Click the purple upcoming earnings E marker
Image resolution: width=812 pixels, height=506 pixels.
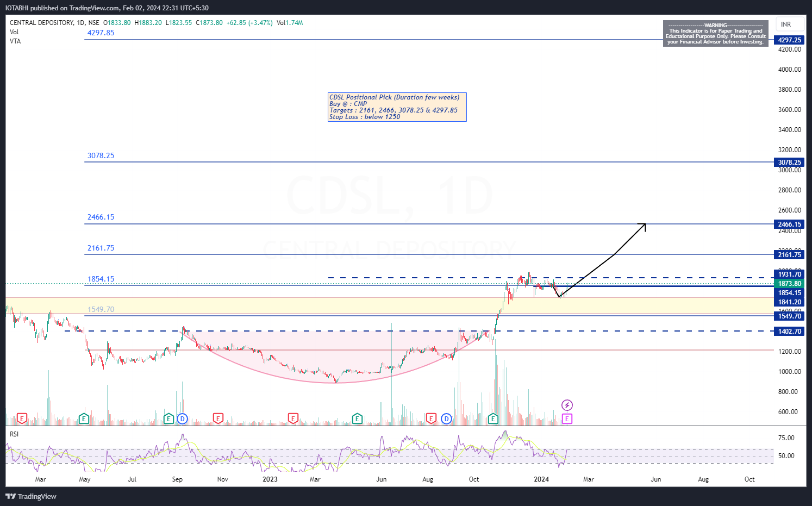tap(567, 418)
